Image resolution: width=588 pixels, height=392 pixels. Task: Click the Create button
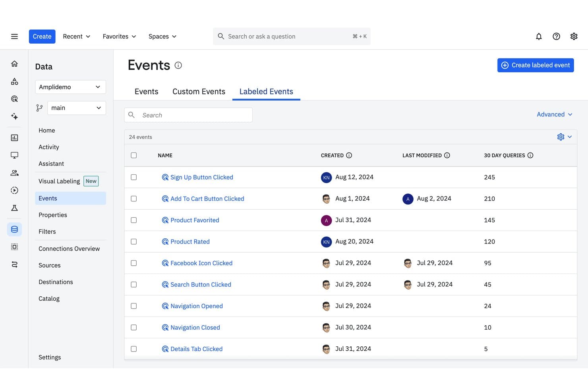tap(42, 37)
